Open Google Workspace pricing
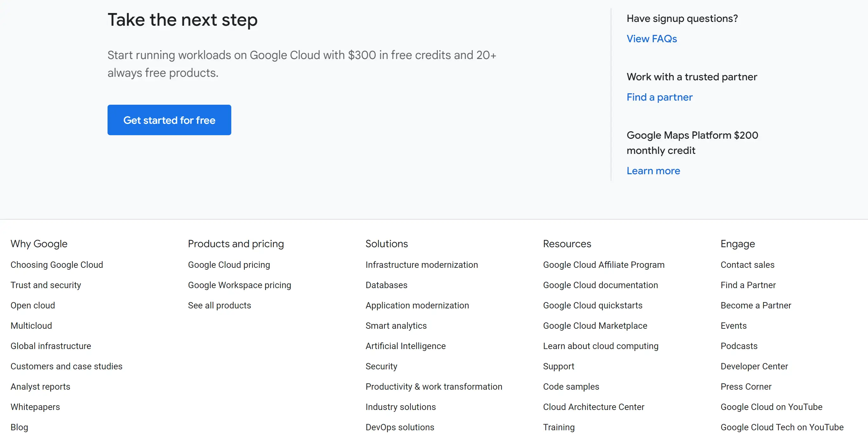This screenshot has width=868, height=436. click(x=240, y=285)
